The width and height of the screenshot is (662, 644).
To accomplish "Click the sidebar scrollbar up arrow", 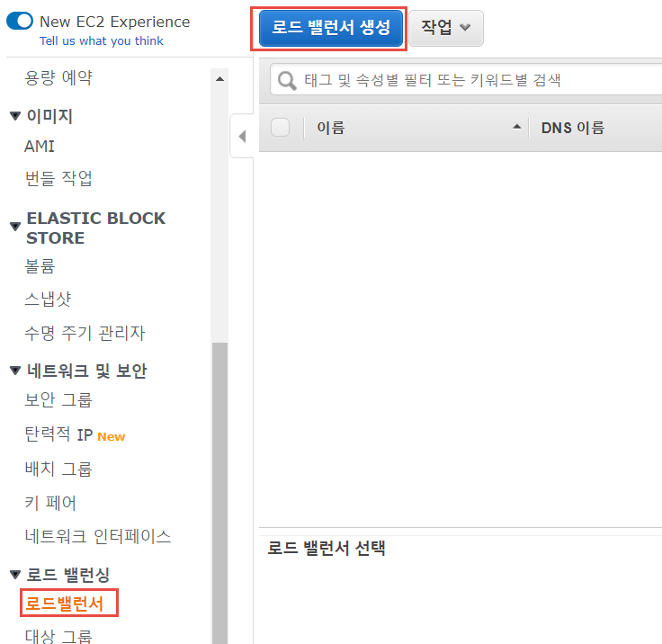I will tap(219, 79).
